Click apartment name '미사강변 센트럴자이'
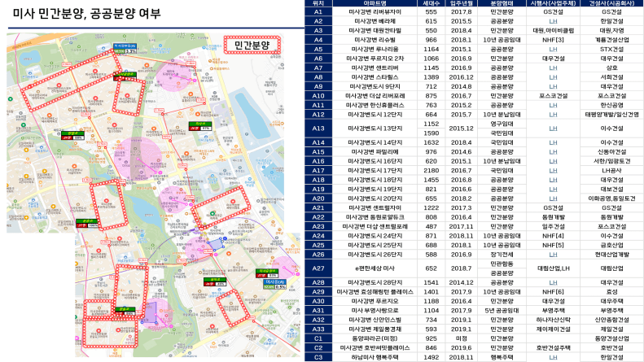644x362 pixels. point(375,207)
